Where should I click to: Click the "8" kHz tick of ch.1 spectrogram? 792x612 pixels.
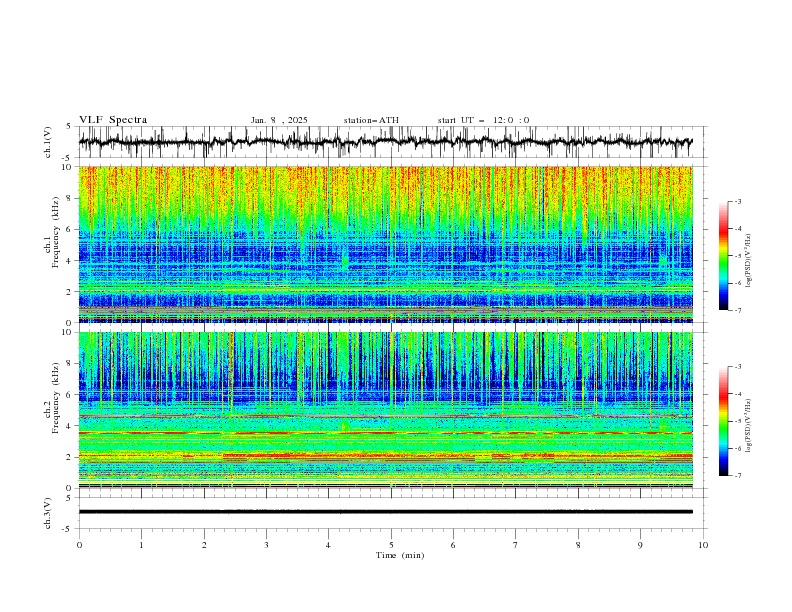(70, 198)
